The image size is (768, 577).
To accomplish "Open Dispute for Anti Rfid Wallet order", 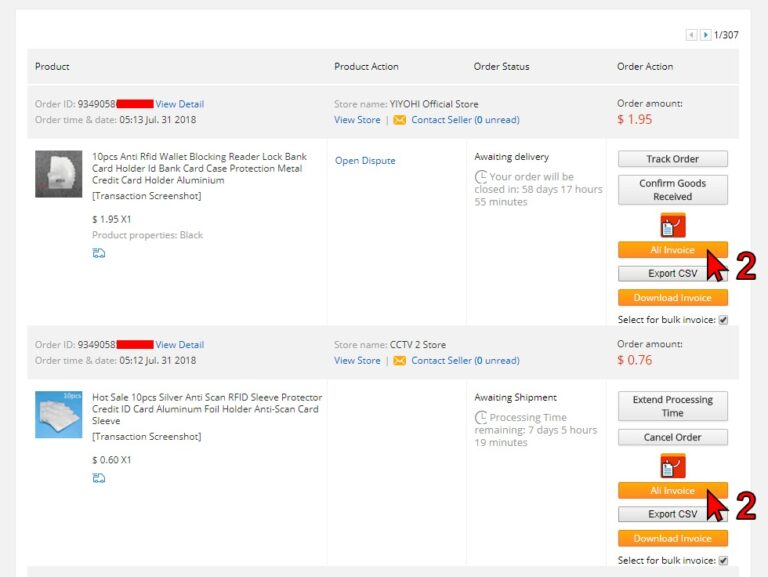I will 365,161.
